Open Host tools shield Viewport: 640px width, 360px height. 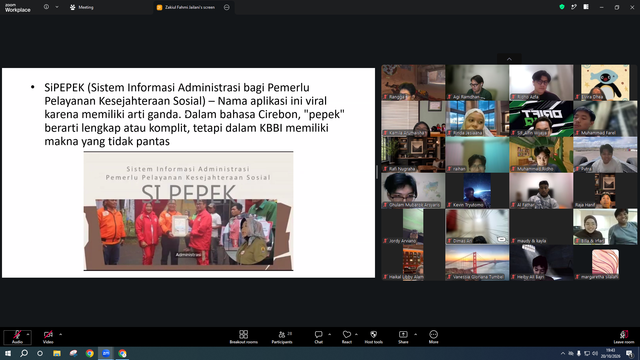[x=373, y=337]
